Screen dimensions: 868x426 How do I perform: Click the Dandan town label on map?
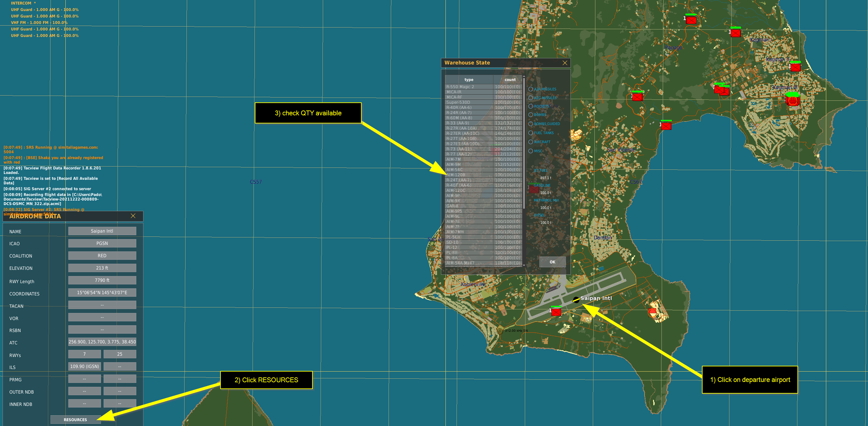point(603,237)
